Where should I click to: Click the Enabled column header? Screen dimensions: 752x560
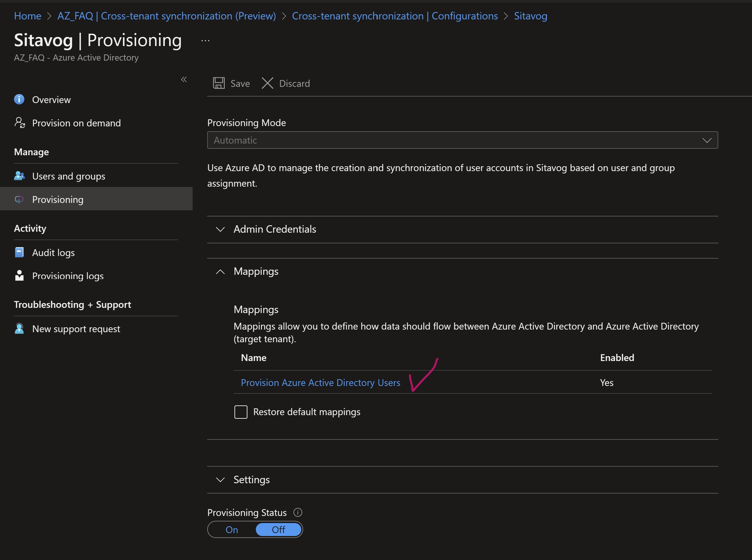coord(617,358)
